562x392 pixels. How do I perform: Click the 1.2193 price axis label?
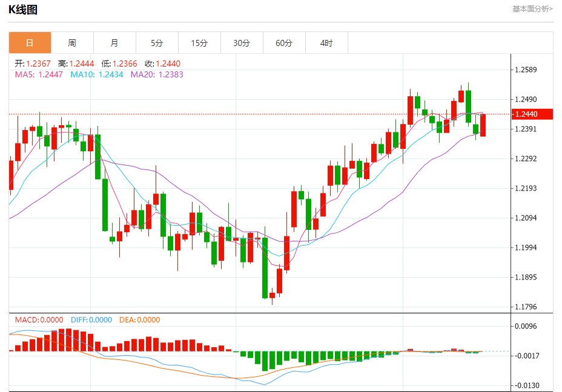pyautogui.click(x=526, y=188)
